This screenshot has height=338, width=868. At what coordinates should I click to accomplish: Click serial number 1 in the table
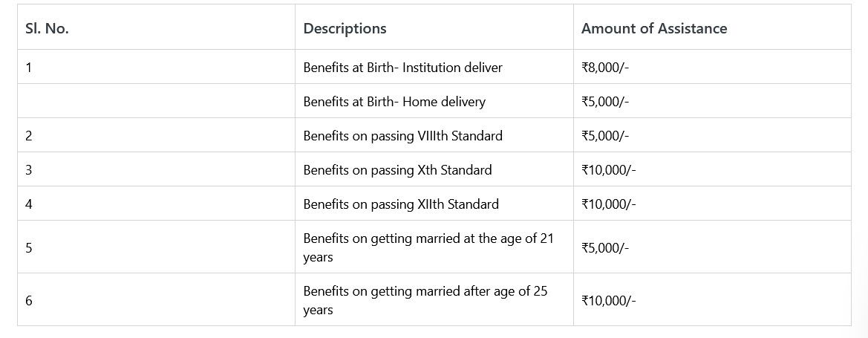pyautogui.click(x=28, y=68)
